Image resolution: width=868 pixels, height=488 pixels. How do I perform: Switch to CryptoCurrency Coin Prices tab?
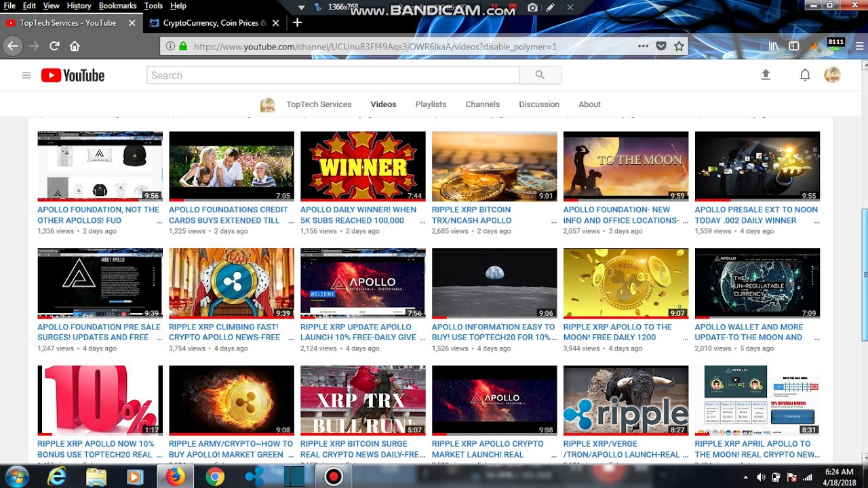click(214, 22)
